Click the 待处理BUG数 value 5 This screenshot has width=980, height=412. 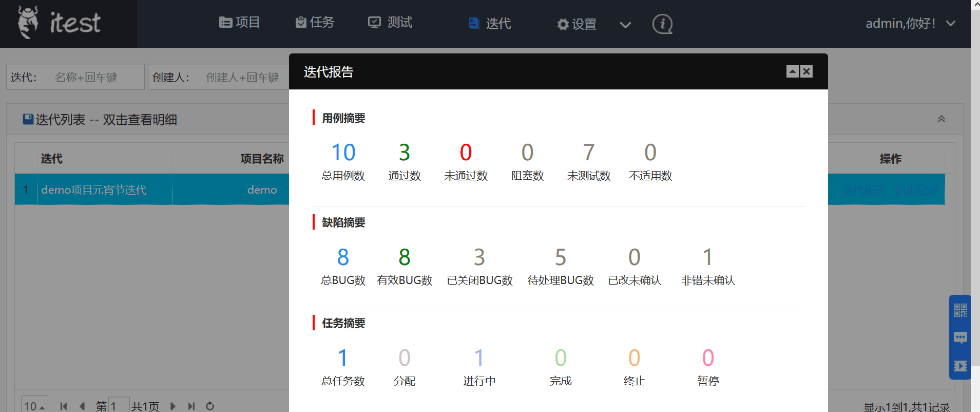tap(561, 257)
